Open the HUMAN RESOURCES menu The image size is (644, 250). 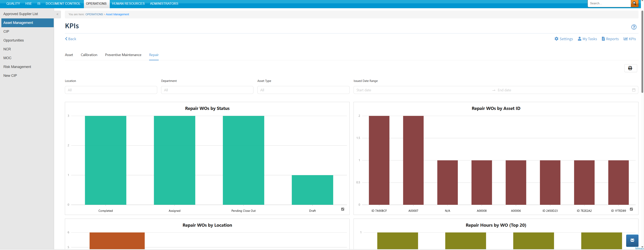tap(128, 4)
